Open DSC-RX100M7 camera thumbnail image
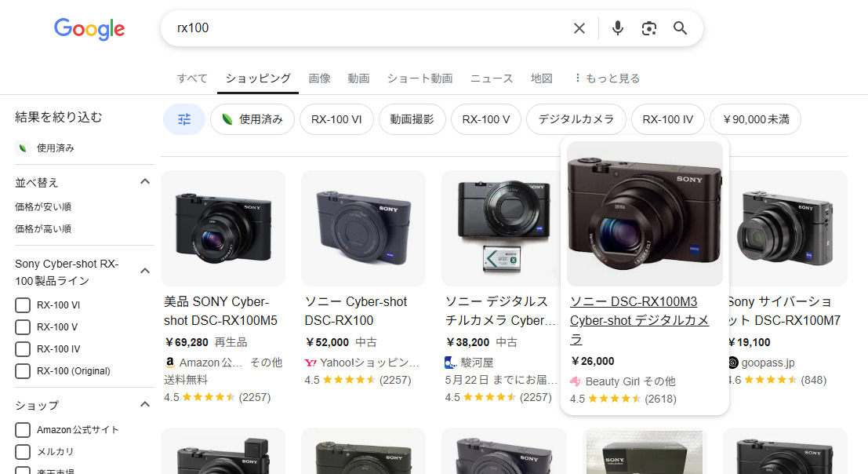868x474 pixels. click(786, 228)
